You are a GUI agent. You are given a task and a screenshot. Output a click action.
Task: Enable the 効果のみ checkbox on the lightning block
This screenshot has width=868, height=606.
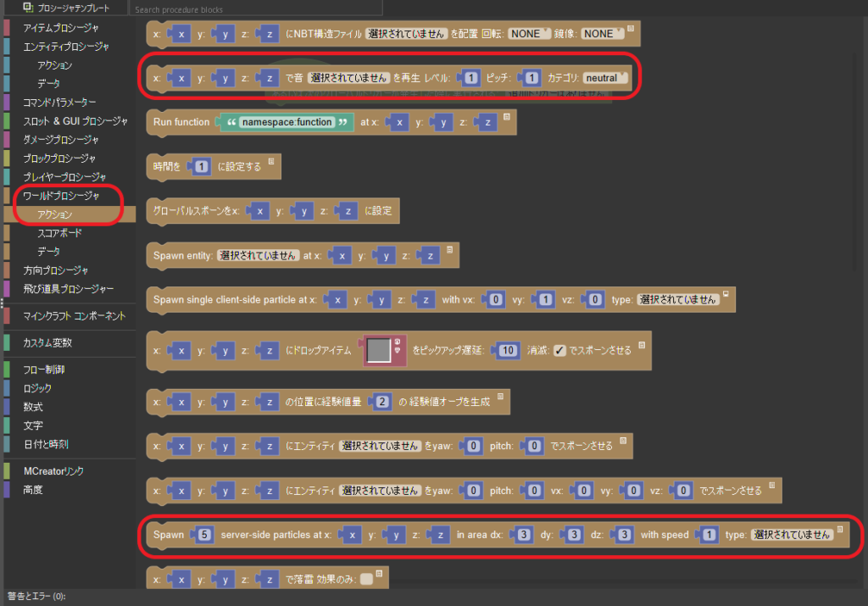366,580
